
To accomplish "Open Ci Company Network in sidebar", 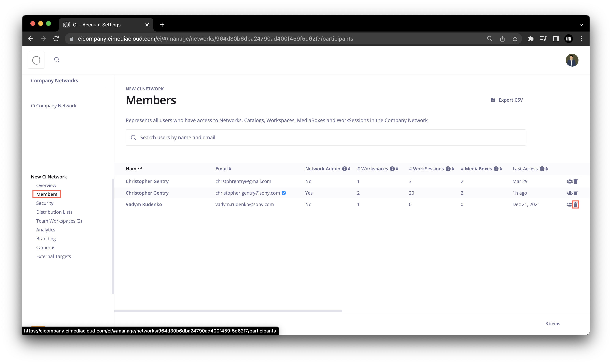I will click(53, 106).
